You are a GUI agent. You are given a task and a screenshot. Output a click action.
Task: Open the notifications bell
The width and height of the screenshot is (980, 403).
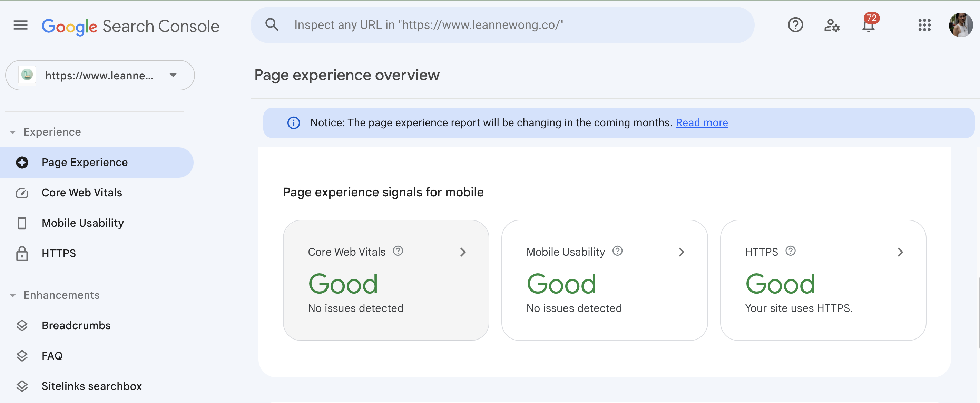pyautogui.click(x=869, y=25)
